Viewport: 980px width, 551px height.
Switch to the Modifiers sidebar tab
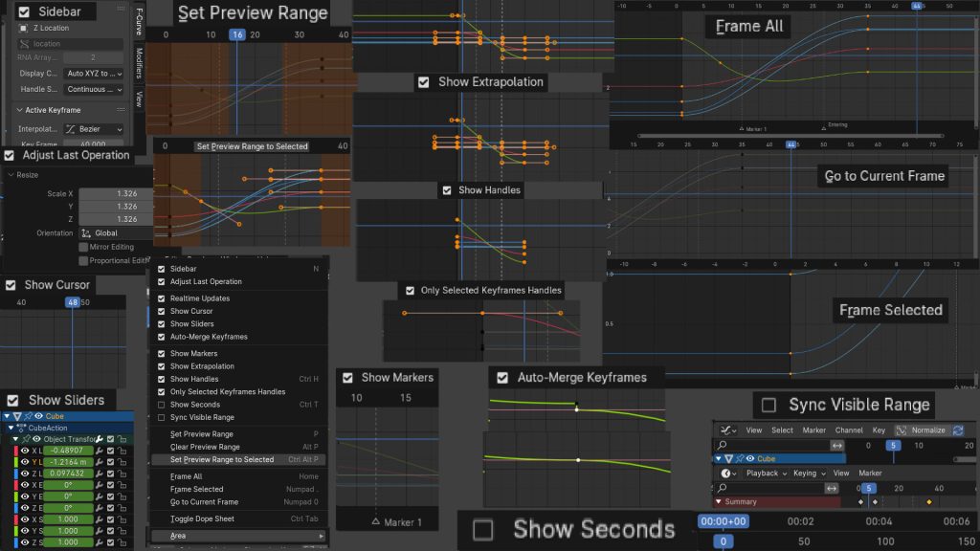[x=140, y=62]
